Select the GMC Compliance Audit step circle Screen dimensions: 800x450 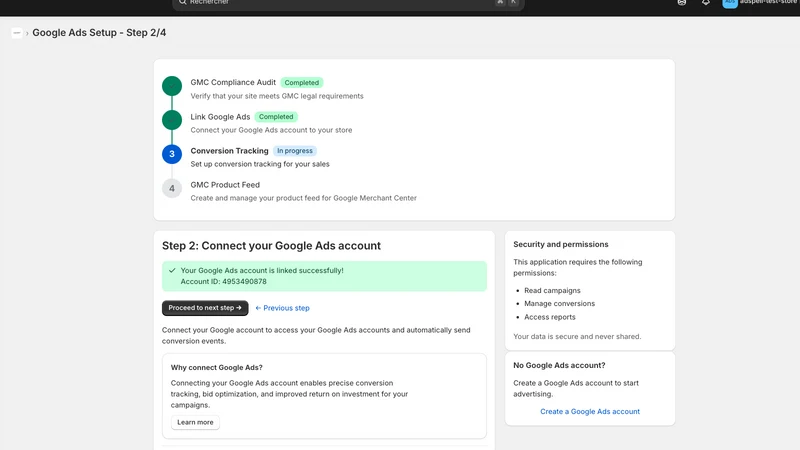[x=172, y=86]
